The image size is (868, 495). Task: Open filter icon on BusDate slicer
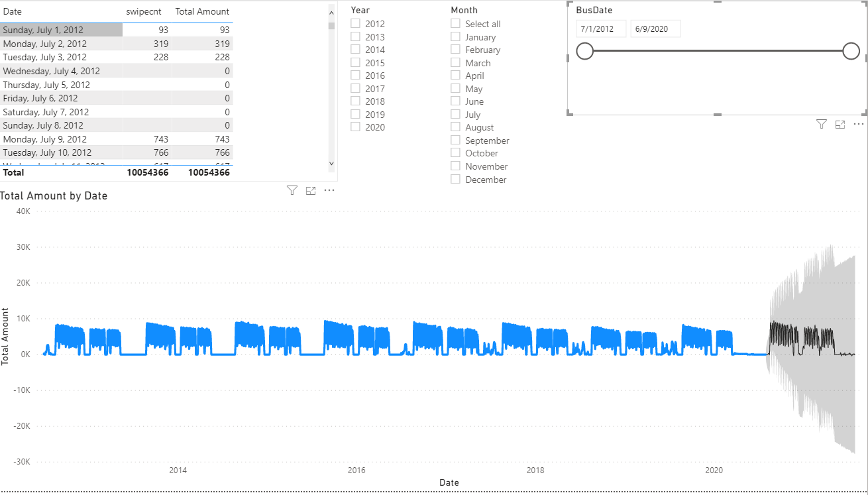(x=822, y=124)
